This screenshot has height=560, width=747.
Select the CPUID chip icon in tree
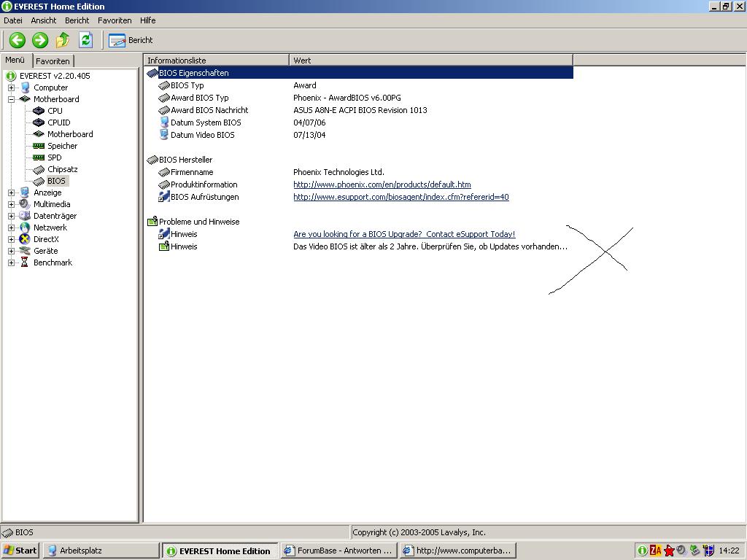[x=39, y=122]
